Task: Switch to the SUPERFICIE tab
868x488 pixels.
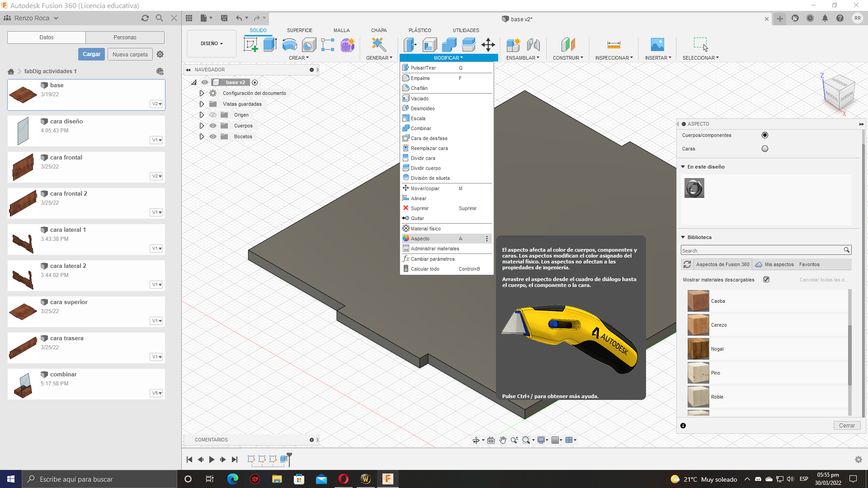Action: click(x=299, y=30)
